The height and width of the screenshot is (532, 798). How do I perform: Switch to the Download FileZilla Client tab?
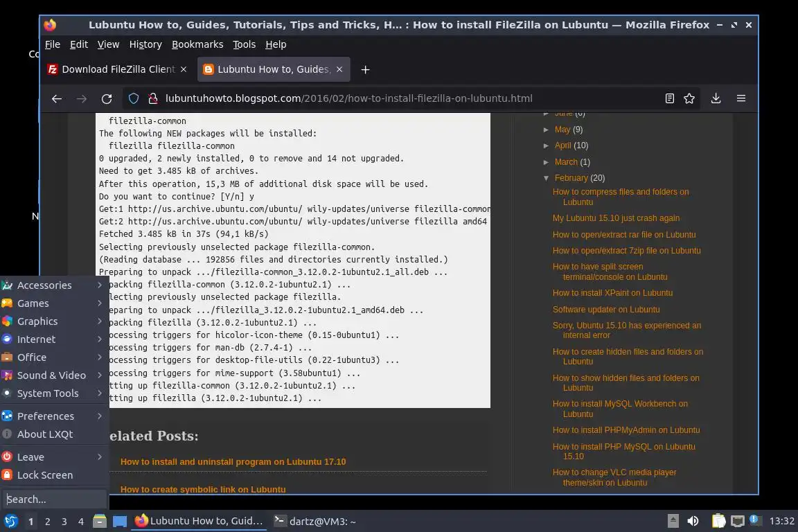click(119, 69)
